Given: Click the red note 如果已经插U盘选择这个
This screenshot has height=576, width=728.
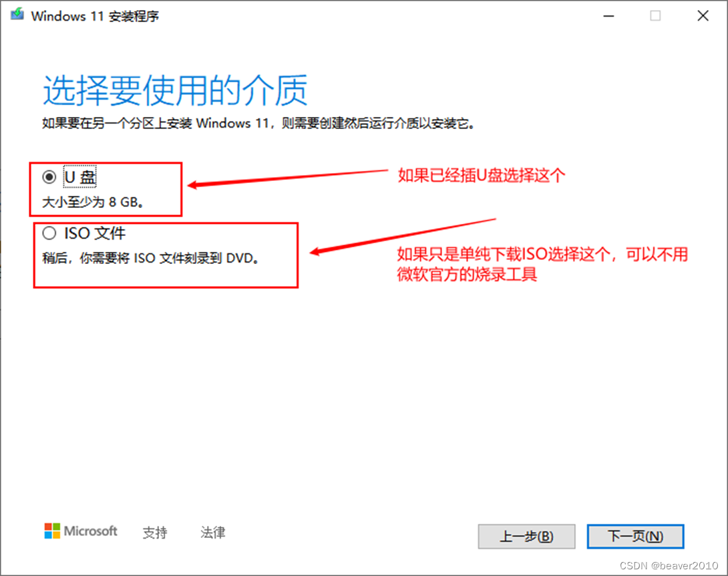Looking at the screenshot, I should coord(482,175).
